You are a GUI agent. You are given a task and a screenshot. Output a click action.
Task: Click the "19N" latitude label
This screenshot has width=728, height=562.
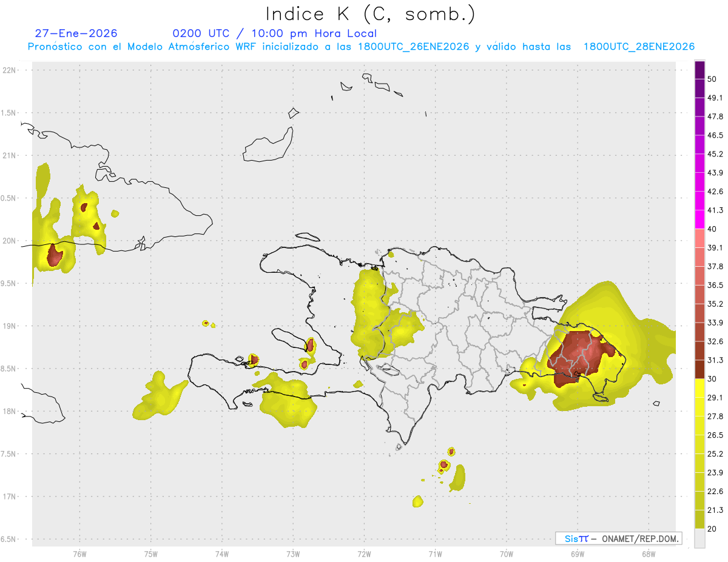click(10, 326)
